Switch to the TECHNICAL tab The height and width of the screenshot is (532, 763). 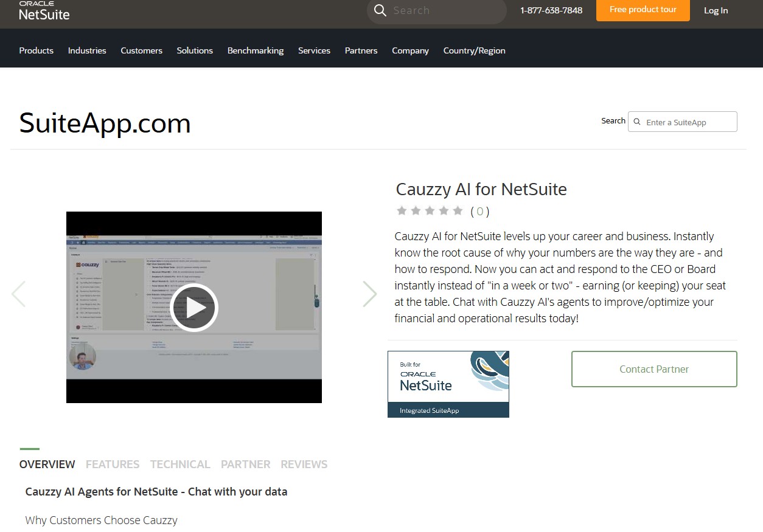point(180,464)
